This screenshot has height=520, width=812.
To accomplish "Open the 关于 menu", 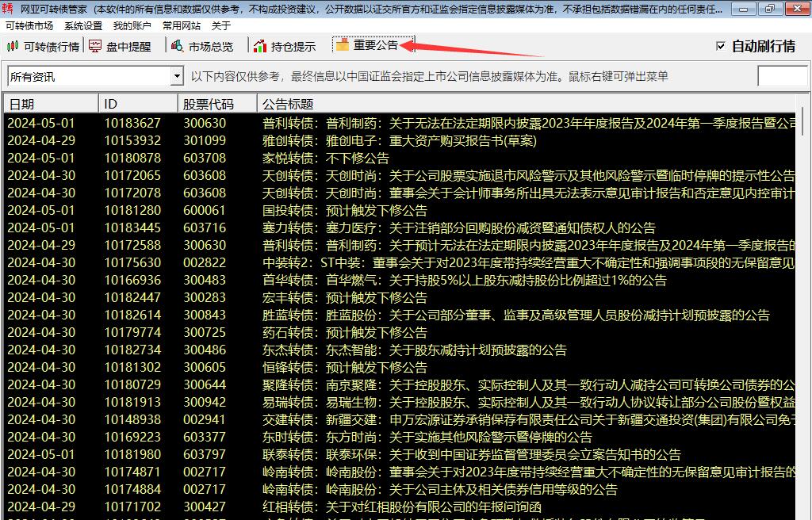I will 221,26.
